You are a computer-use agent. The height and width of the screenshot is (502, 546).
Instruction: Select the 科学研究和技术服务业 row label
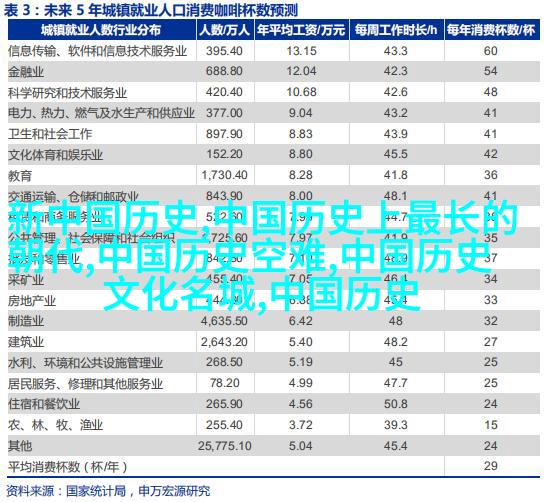pyautogui.click(x=68, y=93)
